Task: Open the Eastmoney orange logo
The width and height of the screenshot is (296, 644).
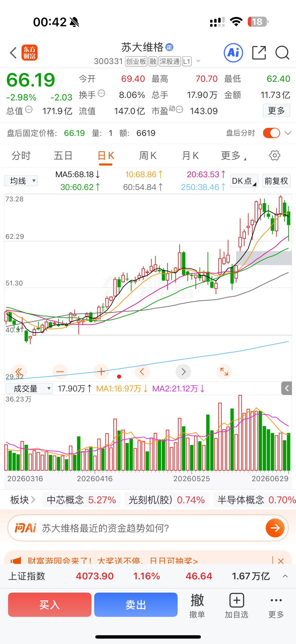Action: [29, 53]
